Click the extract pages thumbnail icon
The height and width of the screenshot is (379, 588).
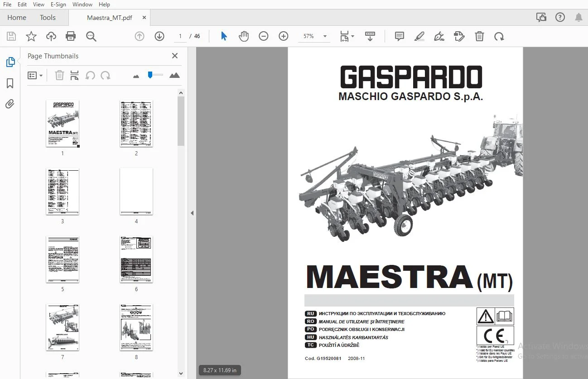(75, 76)
